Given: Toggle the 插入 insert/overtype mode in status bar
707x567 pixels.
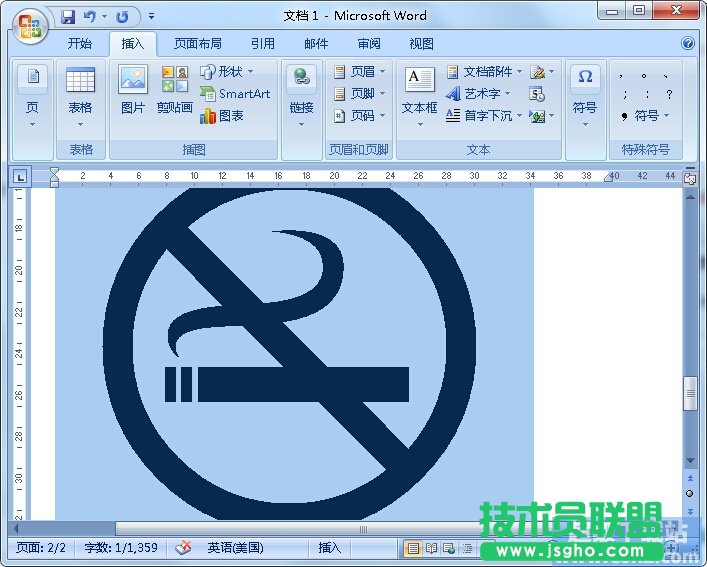Looking at the screenshot, I should (329, 548).
